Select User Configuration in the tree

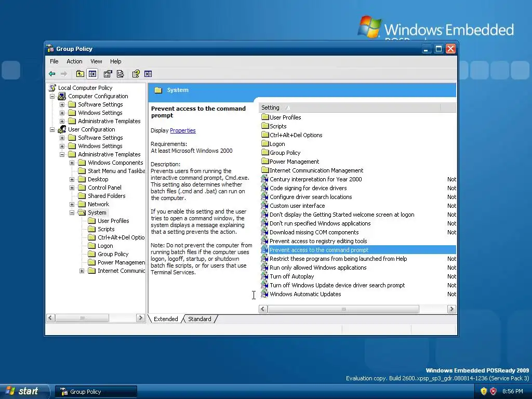click(91, 129)
